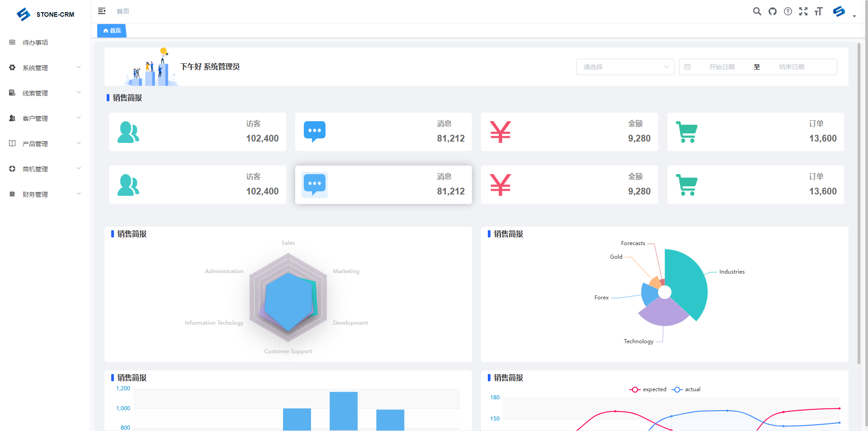Open 产品管理 menu
868x431 pixels.
[45, 144]
